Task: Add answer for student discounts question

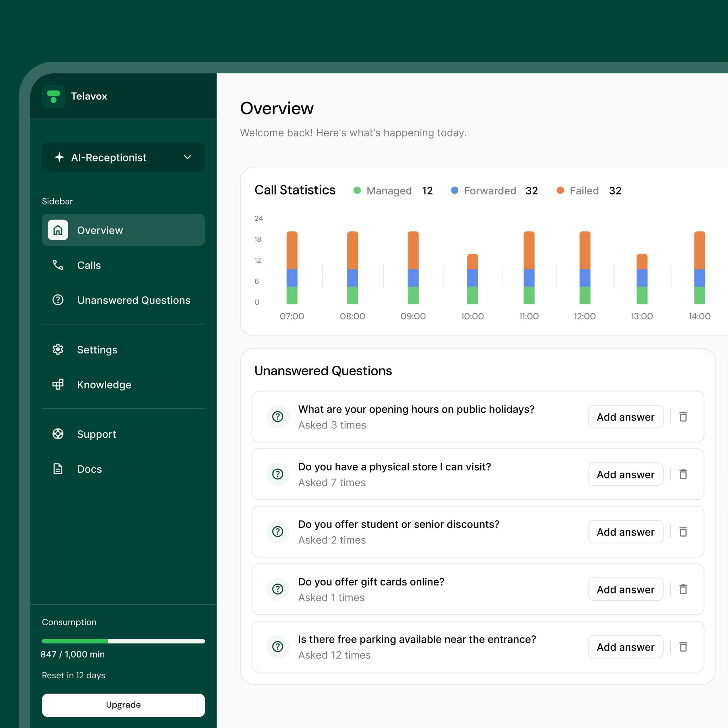Action: click(625, 532)
